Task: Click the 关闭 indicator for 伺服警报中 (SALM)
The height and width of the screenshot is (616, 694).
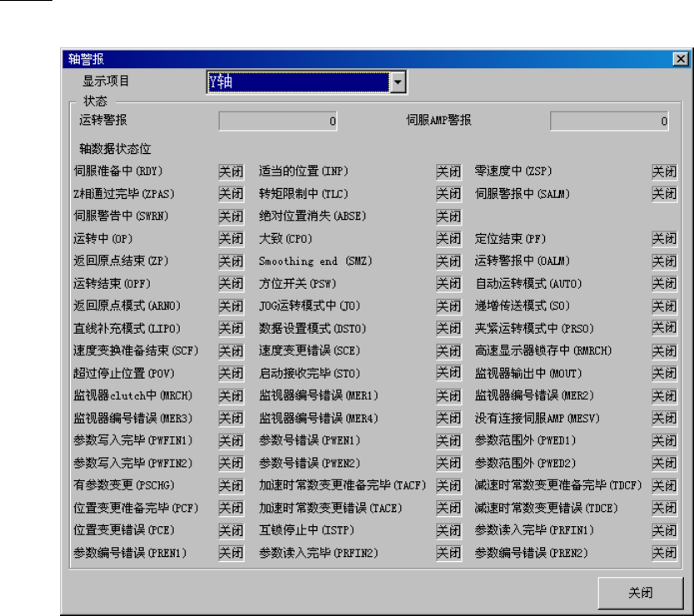Action: click(x=664, y=194)
